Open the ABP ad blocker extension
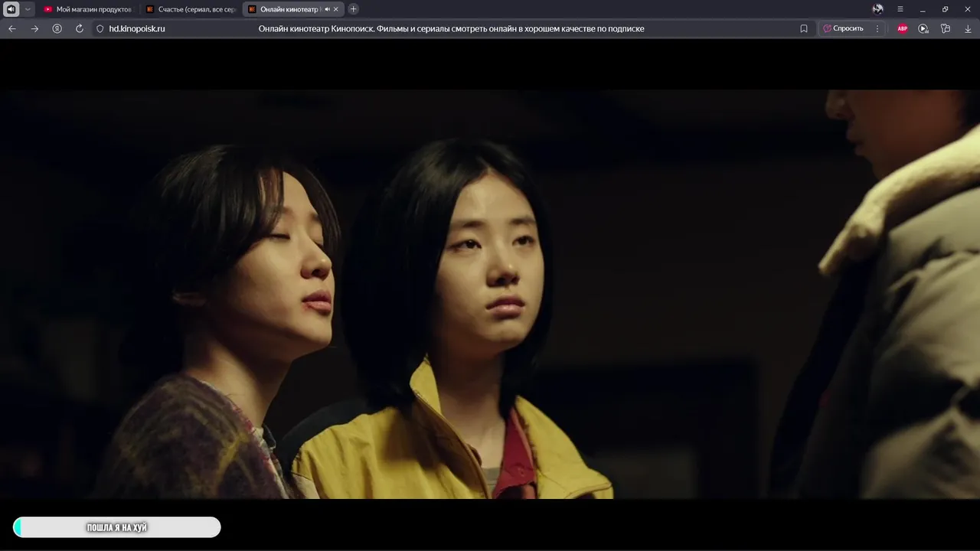The image size is (980, 551). pyautogui.click(x=903, y=28)
